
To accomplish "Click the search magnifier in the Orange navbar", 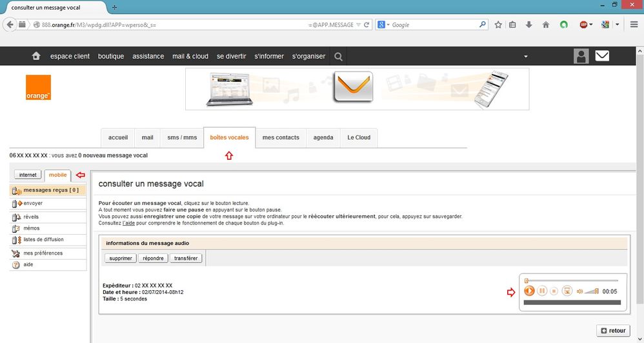I will click(x=338, y=56).
